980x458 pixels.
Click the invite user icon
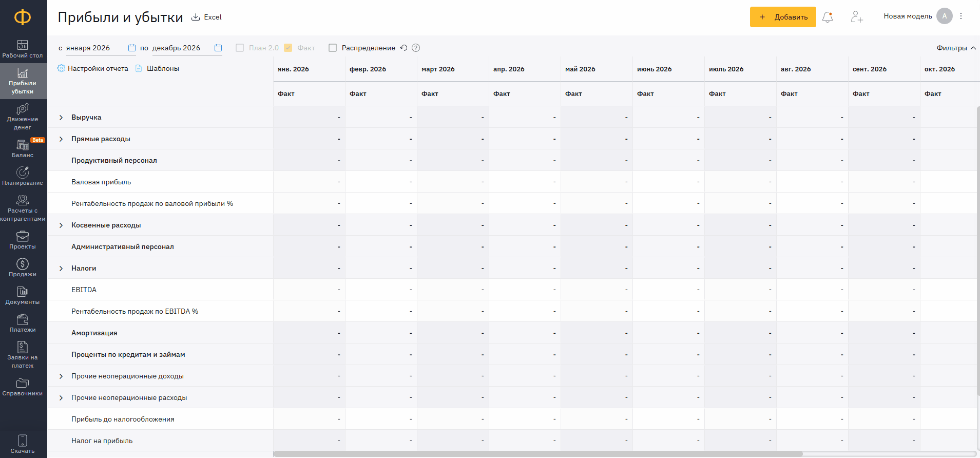click(x=857, y=17)
